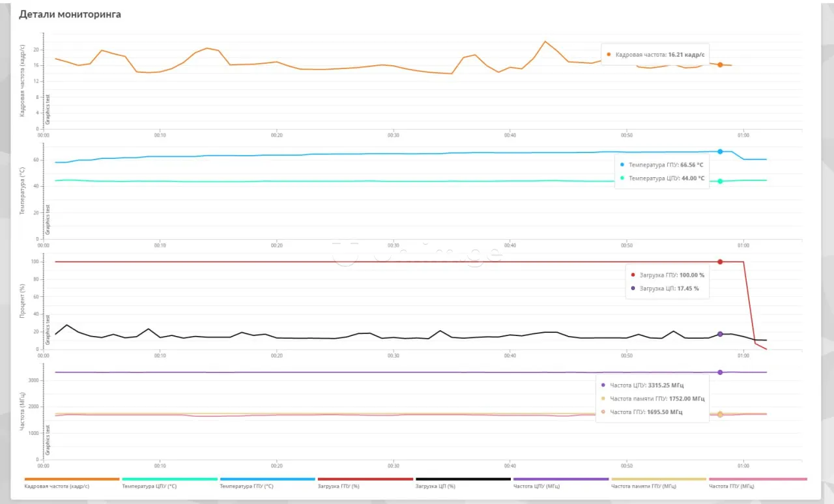Viewport: 834px width, 504px height.
Task: Click the Детали мониторинга heading
Action: tap(70, 14)
